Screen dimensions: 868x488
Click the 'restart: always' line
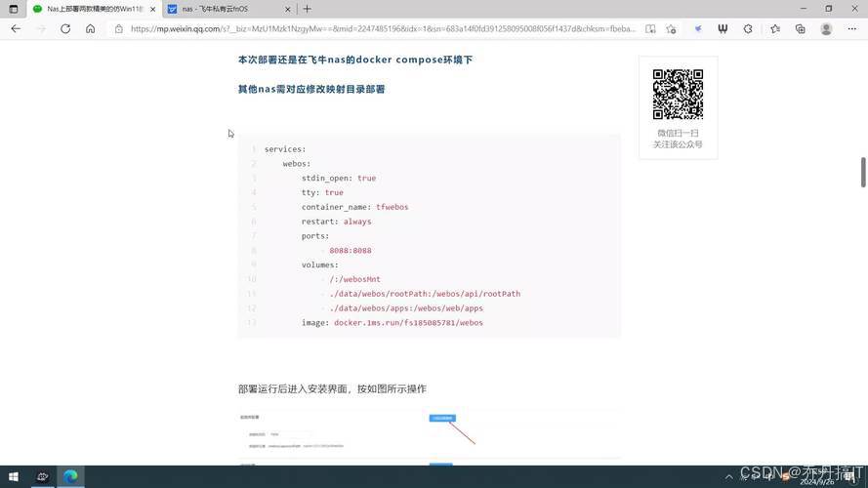click(337, 222)
